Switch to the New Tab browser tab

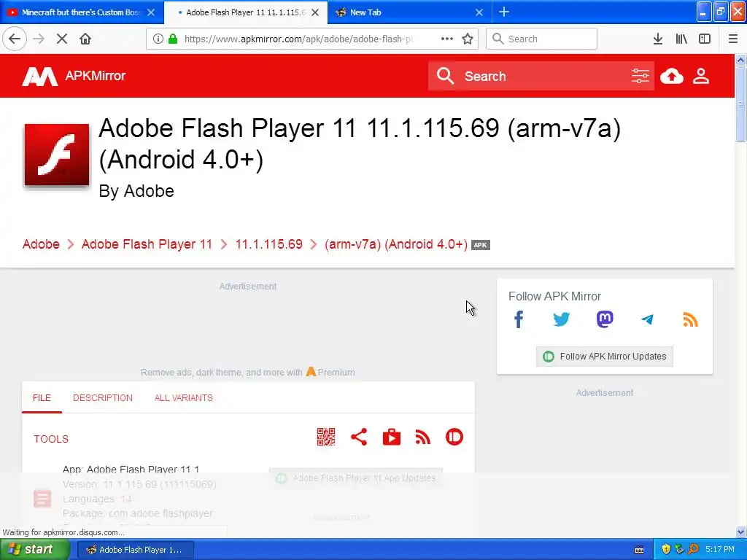point(407,12)
